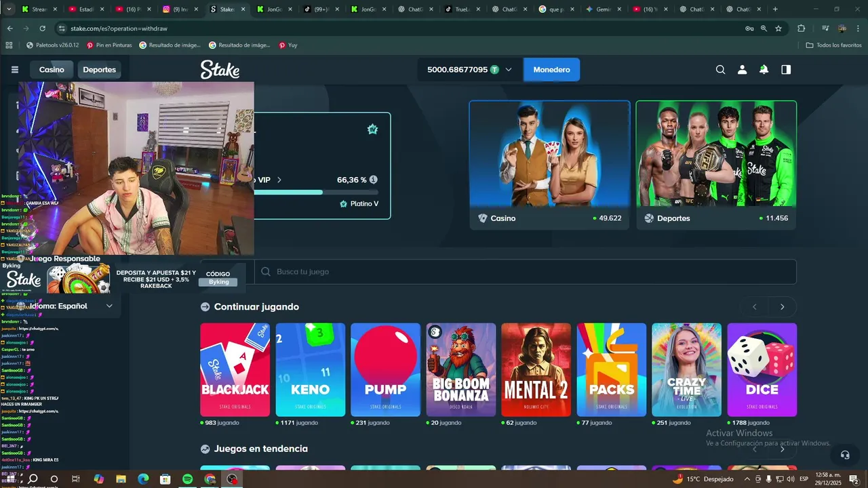
Task: Show previous Continuar jugando games
Action: click(x=754, y=307)
